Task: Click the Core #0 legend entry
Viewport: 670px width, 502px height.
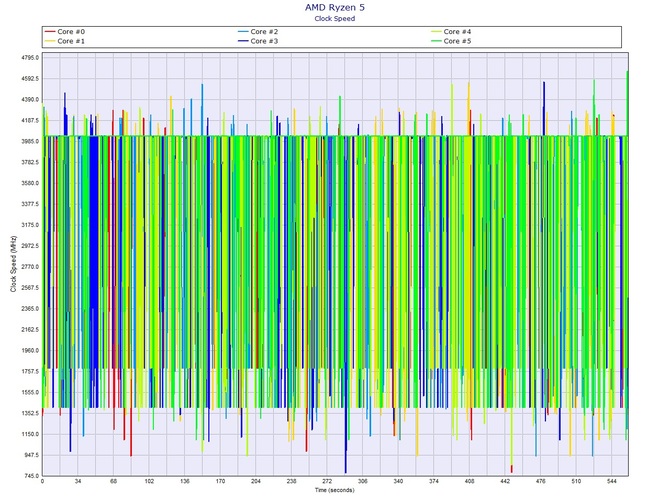Action: [x=65, y=32]
